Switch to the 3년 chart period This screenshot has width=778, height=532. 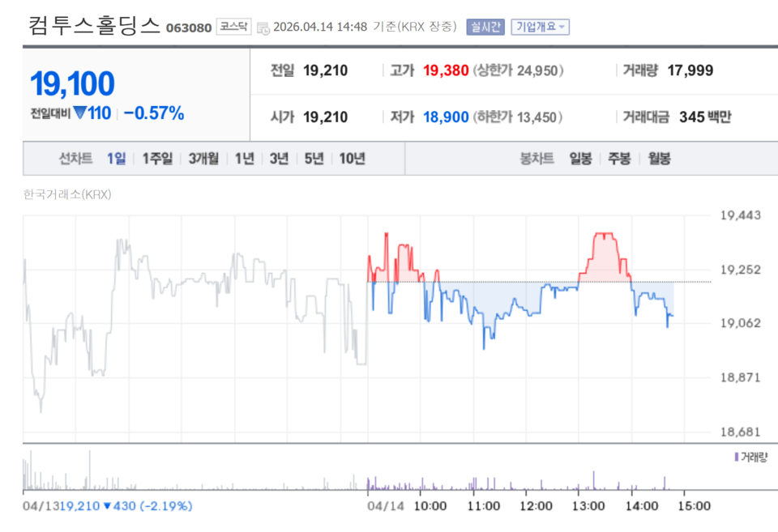pyautogui.click(x=279, y=159)
